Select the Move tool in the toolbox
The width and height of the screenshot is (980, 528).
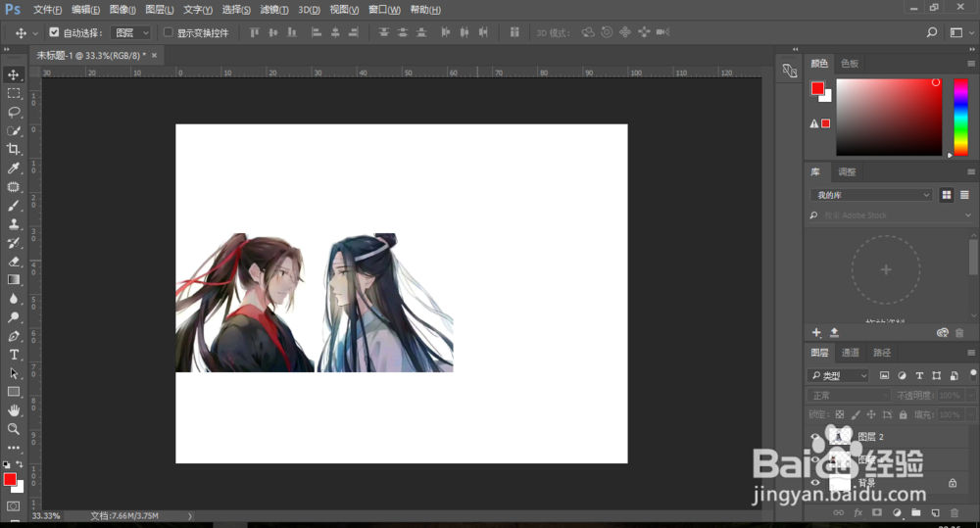coord(13,74)
